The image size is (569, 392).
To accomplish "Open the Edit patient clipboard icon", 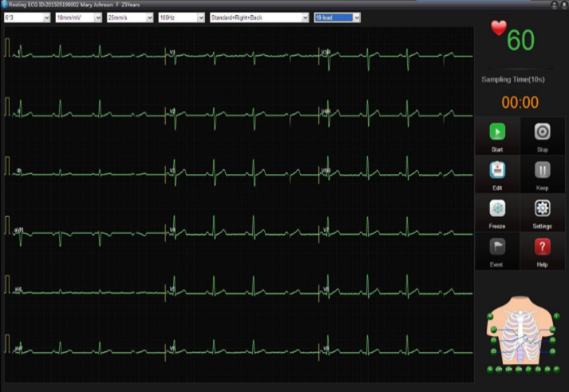I will point(497,170).
